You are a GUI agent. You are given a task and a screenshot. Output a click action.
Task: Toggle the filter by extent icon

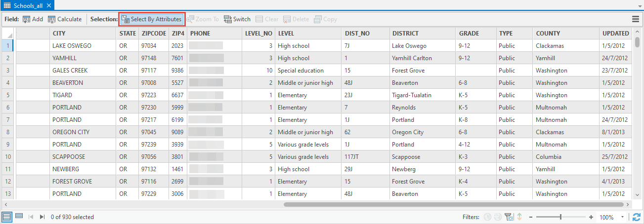click(x=509, y=217)
